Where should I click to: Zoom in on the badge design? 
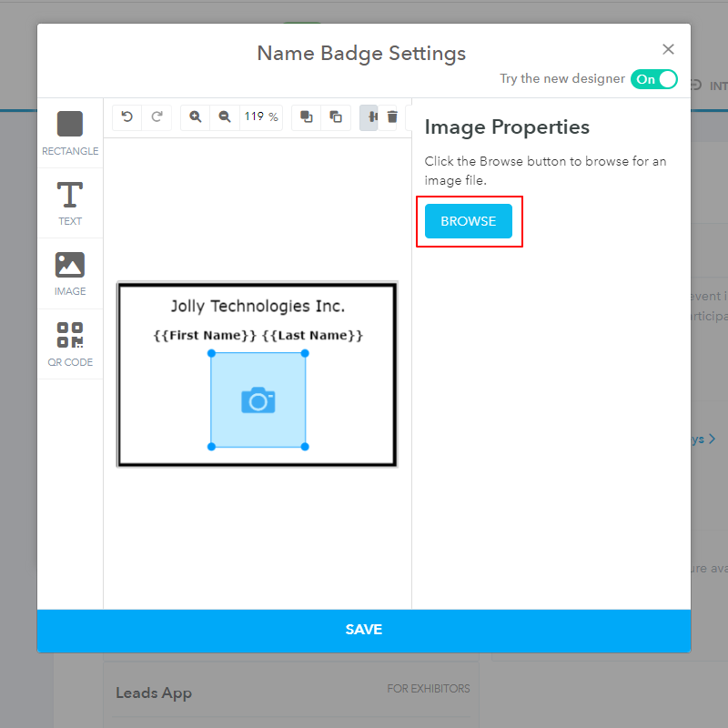(x=195, y=116)
